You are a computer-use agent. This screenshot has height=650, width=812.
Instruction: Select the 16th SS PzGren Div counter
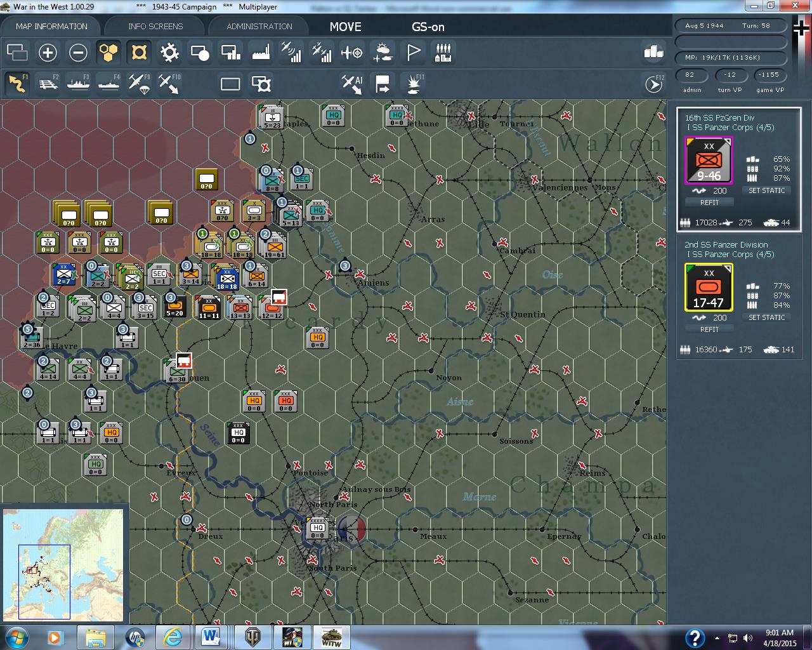709,161
